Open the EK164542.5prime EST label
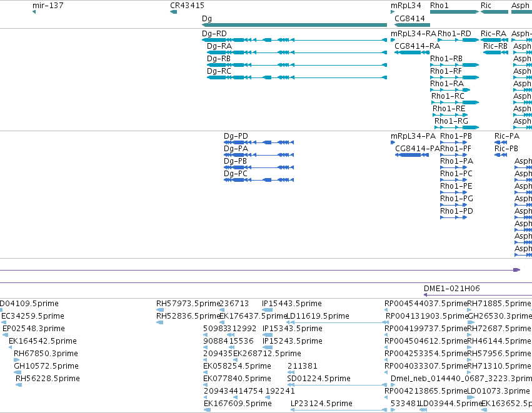The image size is (532, 413). [x=43, y=341]
